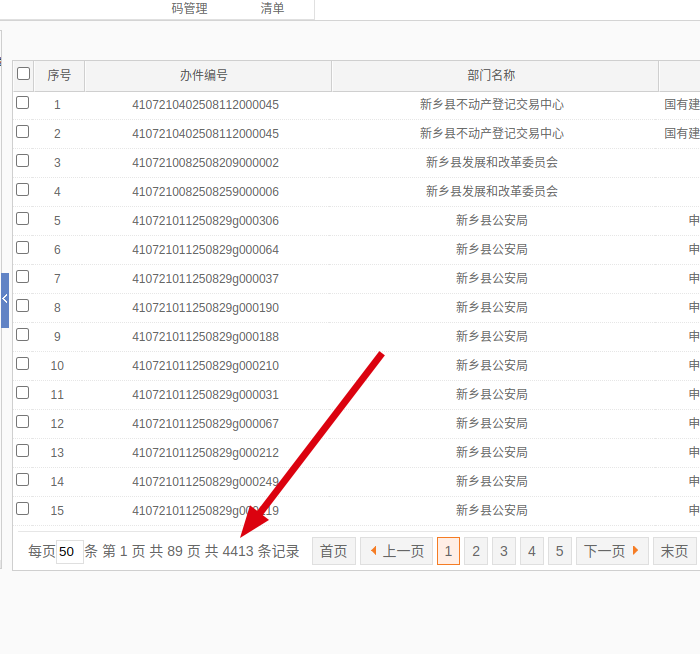
Task: Jump to last page with 末页
Action: 674,551
